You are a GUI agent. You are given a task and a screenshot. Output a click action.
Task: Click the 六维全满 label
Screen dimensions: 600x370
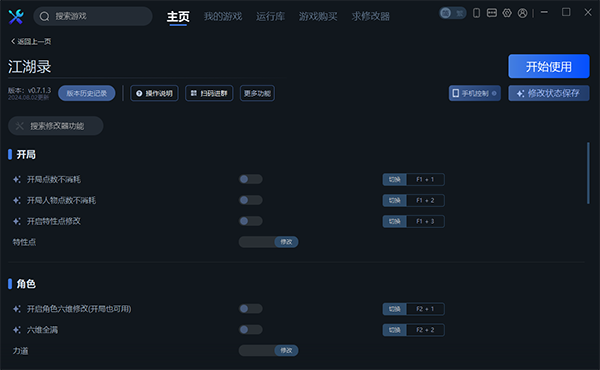pyautogui.click(x=42, y=330)
